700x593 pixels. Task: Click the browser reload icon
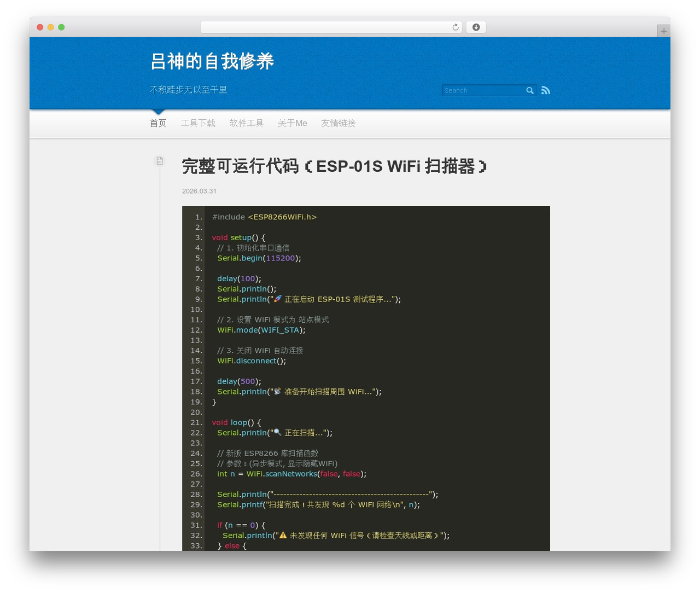click(x=455, y=27)
